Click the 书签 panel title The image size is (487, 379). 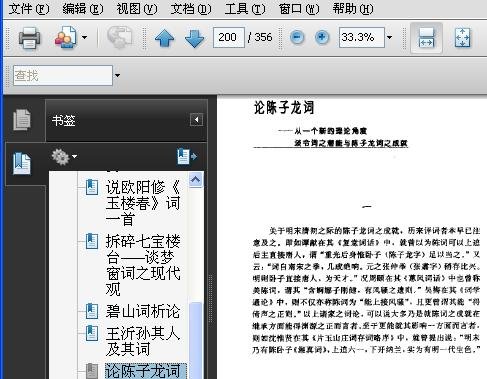point(63,120)
